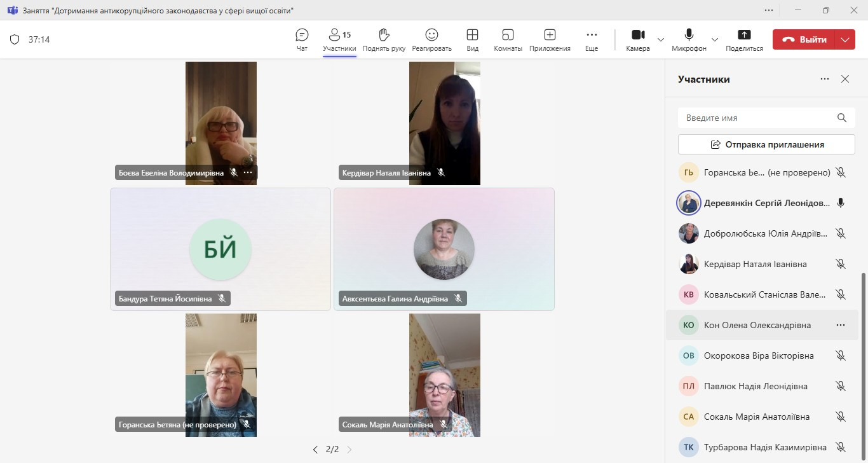
Task: Click the Share screen icon
Action: click(x=744, y=34)
